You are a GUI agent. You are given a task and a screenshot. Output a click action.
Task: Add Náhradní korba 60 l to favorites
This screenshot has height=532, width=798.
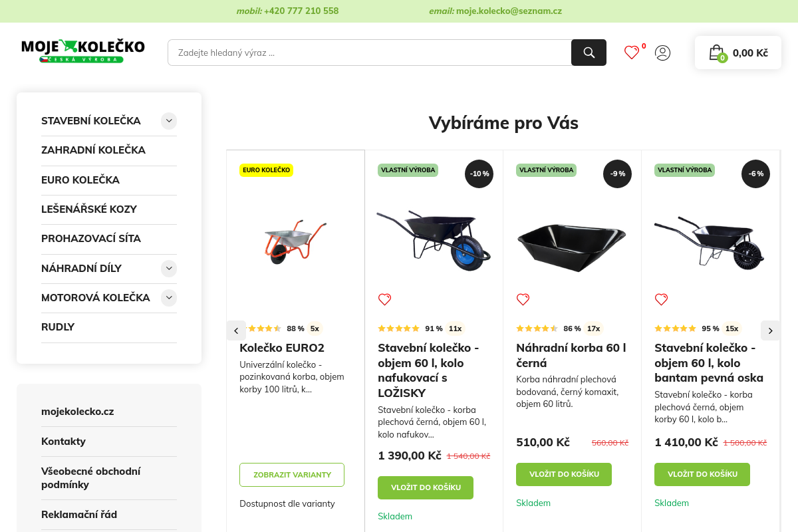tap(523, 300)
